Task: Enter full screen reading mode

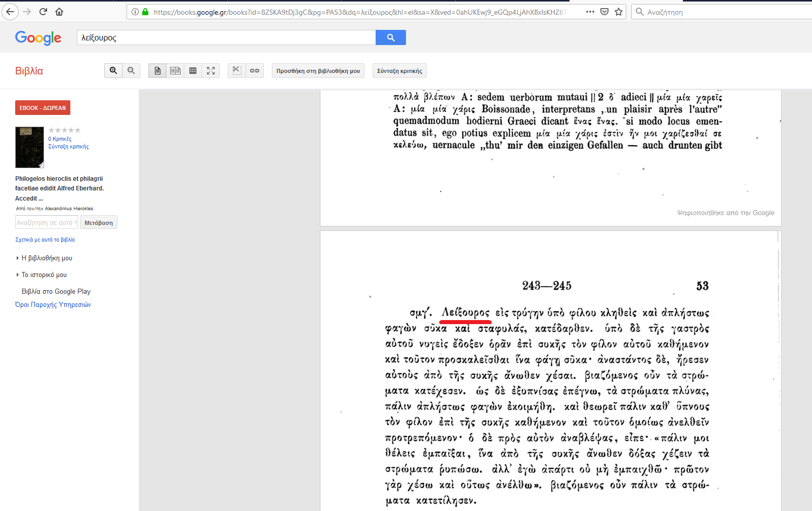Action: (211, 70)
